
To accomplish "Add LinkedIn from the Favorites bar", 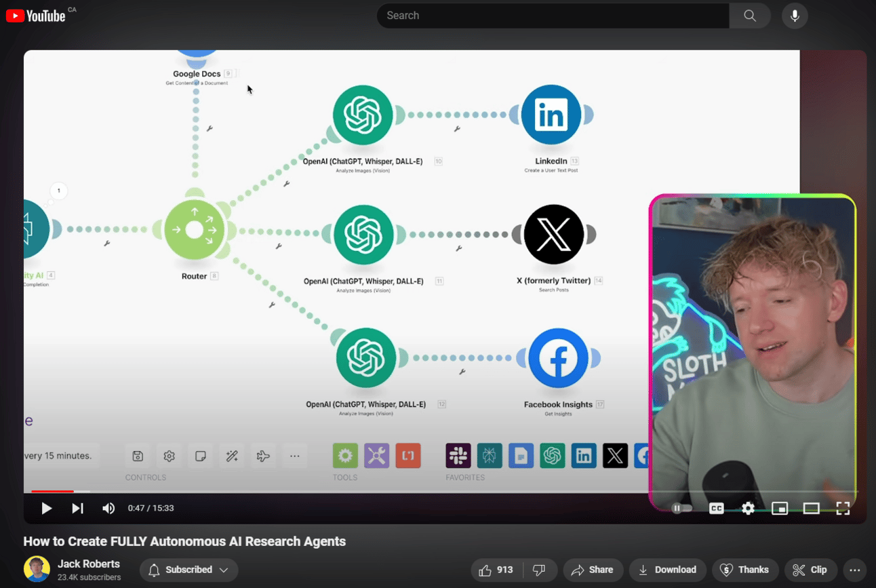I will [x=584, y=456].
